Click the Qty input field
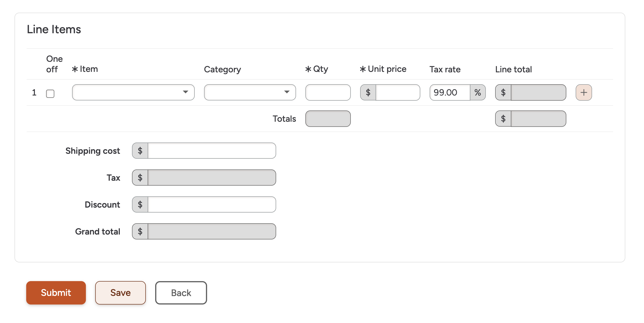Viewport: 644px width, 323px height. pos(328,92)
